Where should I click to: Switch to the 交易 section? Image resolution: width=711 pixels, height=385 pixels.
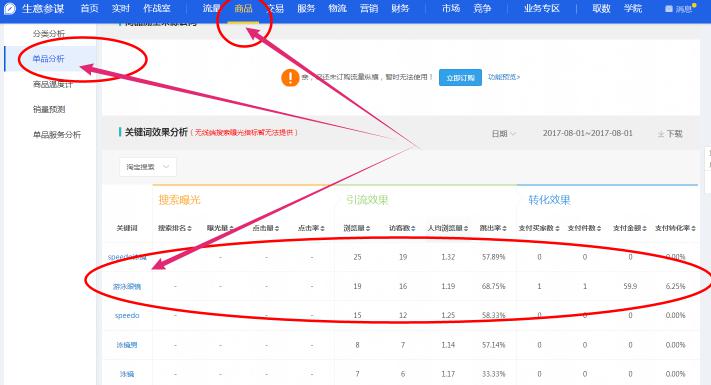pos(275,9)
